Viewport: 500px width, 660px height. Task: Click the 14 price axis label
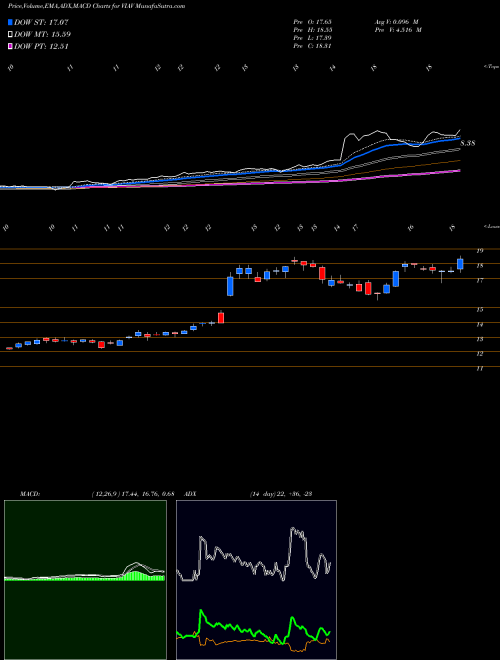[479, 324]
